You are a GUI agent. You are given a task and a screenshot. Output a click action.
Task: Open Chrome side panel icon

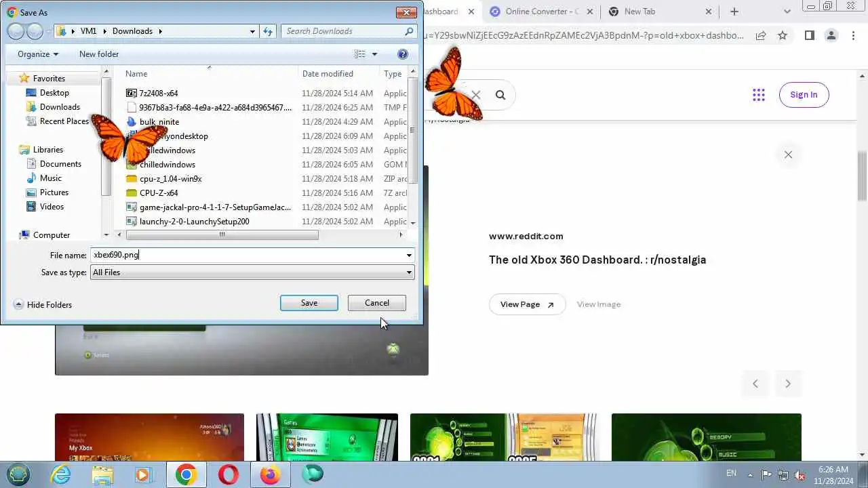pos(809,35)
